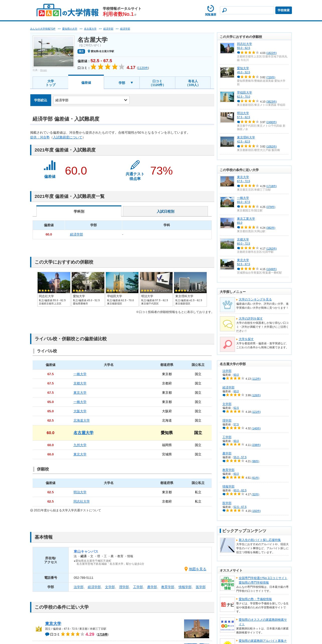Open 九州大学 in the rival table
322x644 pixels.
[80, 445]
